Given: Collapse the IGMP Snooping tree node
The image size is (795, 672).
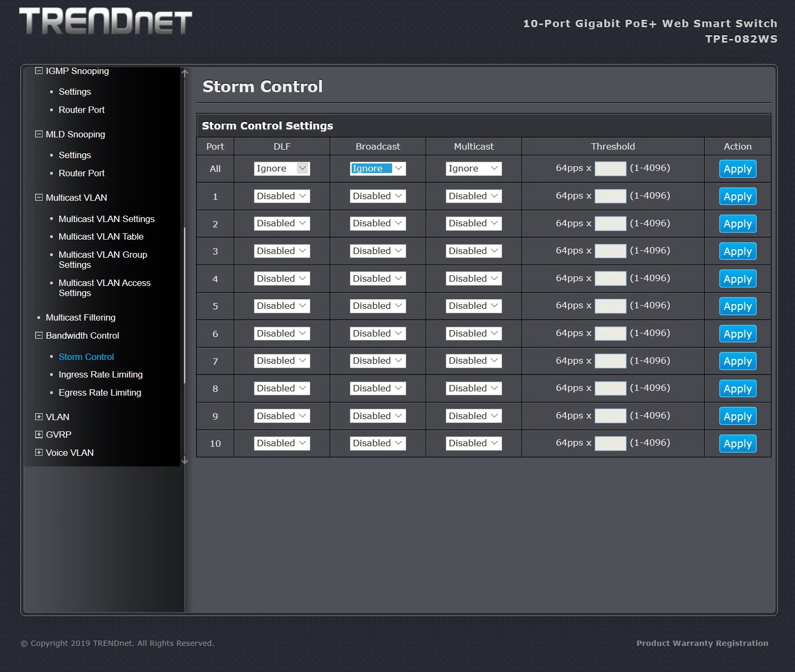Looking at the screenshot, I should 38,71.
